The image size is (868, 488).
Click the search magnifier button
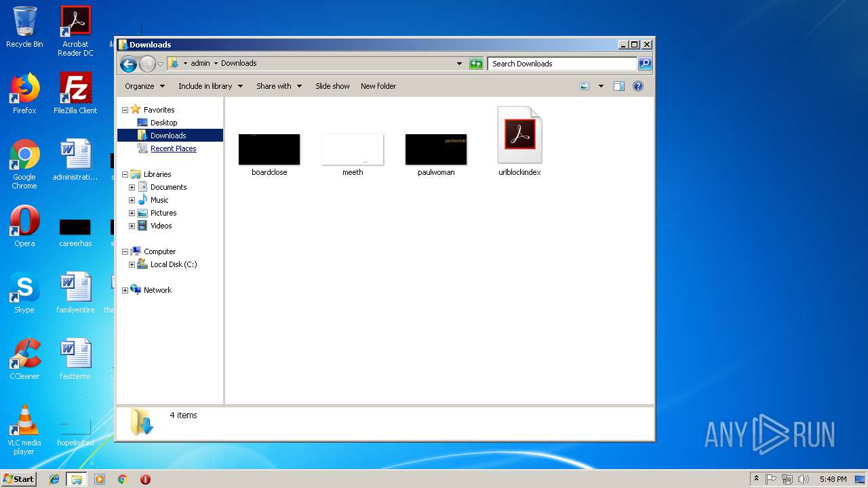pos(645,64)
